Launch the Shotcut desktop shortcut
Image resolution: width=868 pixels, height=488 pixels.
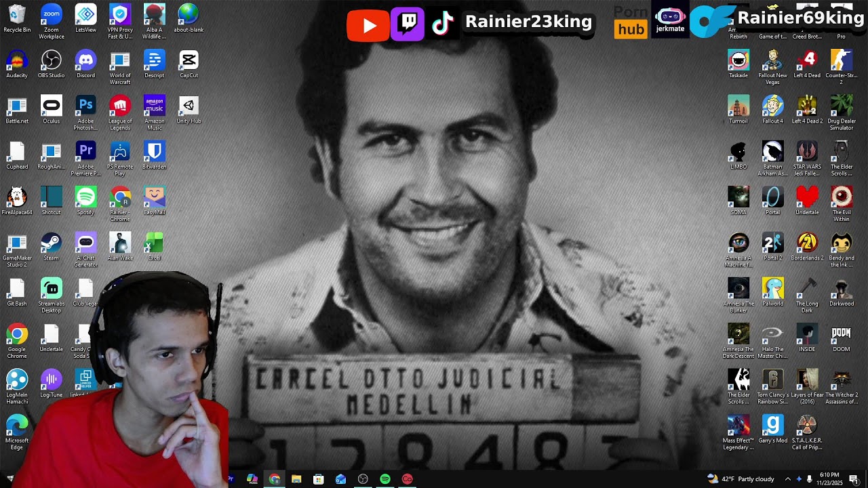52,201
